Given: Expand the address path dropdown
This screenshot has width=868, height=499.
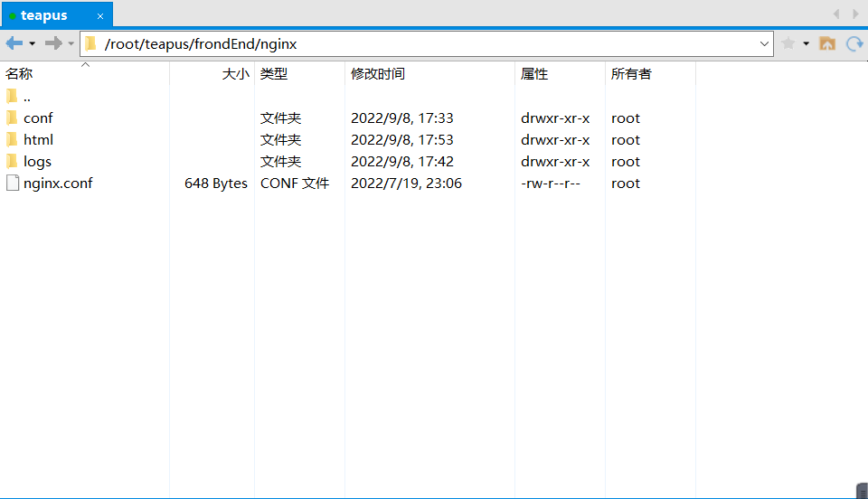Looking at the screenshot, I should (x=764, y=43).
